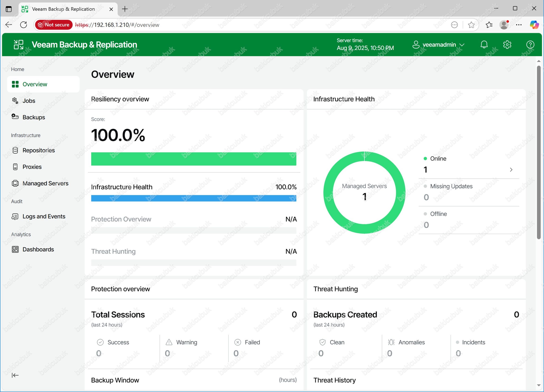Expand the Online servers chevron
The height and width of the screenshot is (392, 544).
point(511,170)
